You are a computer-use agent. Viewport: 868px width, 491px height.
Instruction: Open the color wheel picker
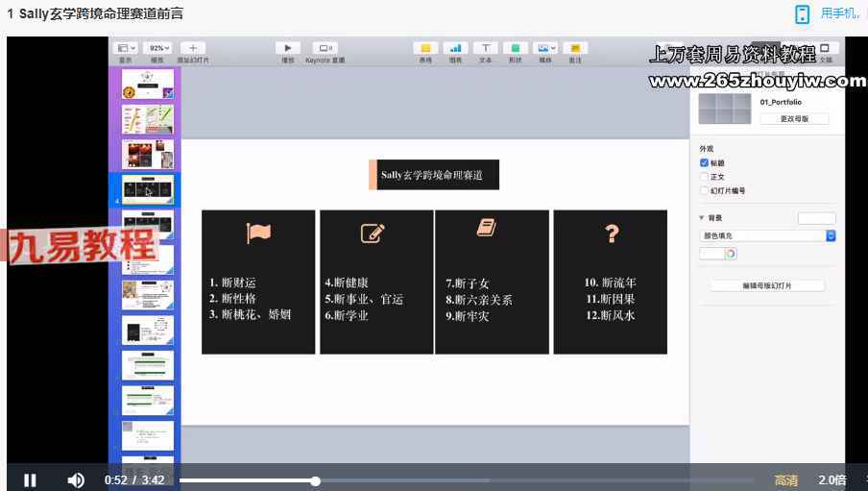(731, 254)
